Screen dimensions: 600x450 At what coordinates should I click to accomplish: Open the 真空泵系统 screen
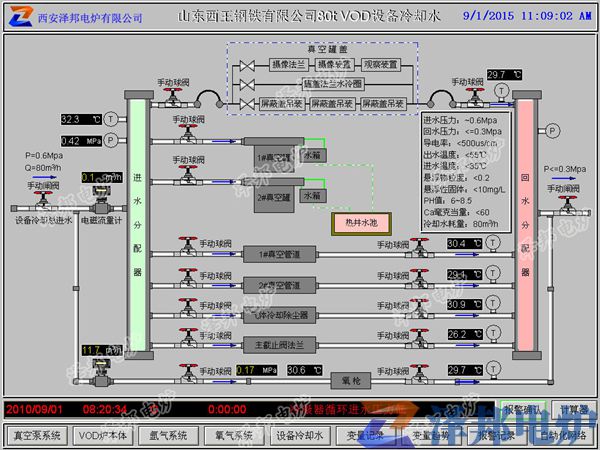[x=36, y=436]
